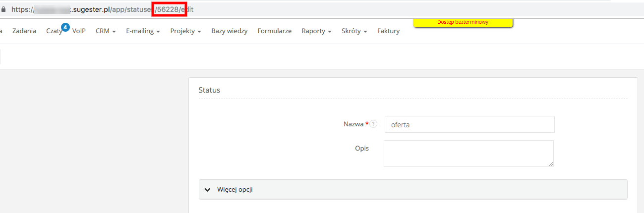Open the VoIP page

pos(79,31)
